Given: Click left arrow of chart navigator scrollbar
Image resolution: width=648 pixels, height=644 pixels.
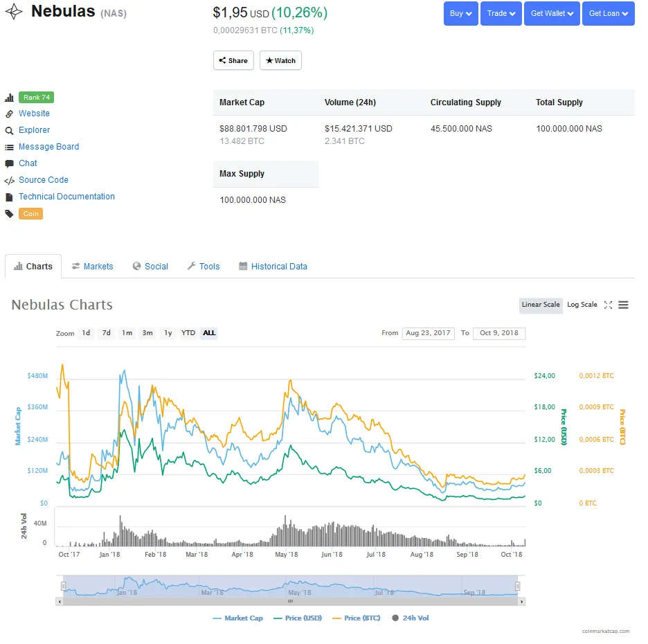Looking at the screenshot, I should (60, 602).
